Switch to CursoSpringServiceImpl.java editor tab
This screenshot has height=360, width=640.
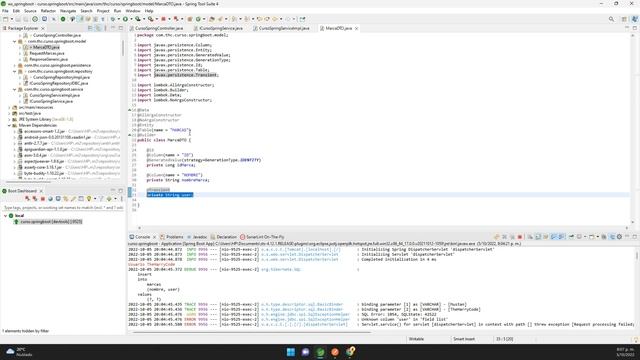[x=284, y=28]
